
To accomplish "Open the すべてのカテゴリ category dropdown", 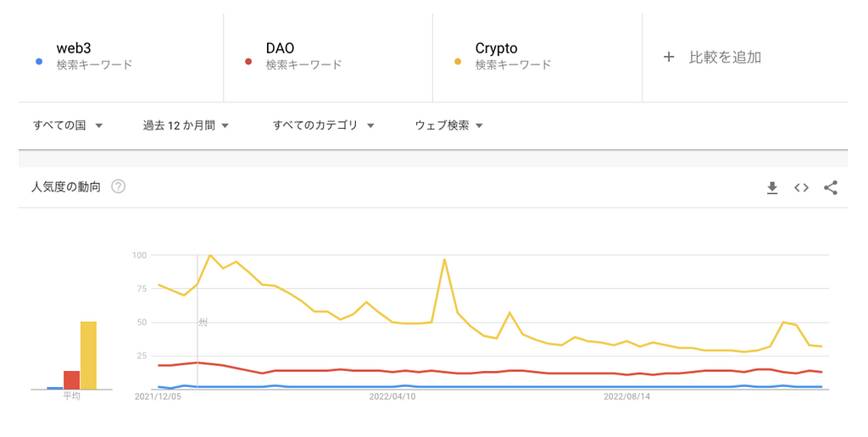I will [x=324, y=125].
